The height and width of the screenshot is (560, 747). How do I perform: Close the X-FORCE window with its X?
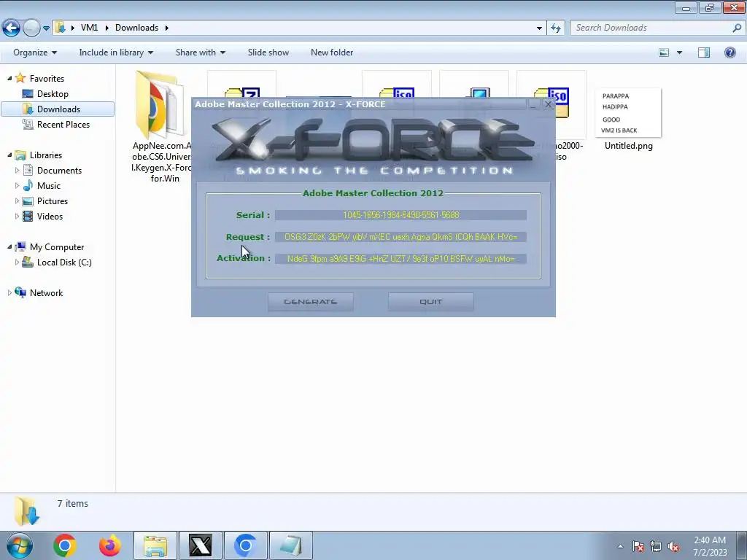[548, 104]
